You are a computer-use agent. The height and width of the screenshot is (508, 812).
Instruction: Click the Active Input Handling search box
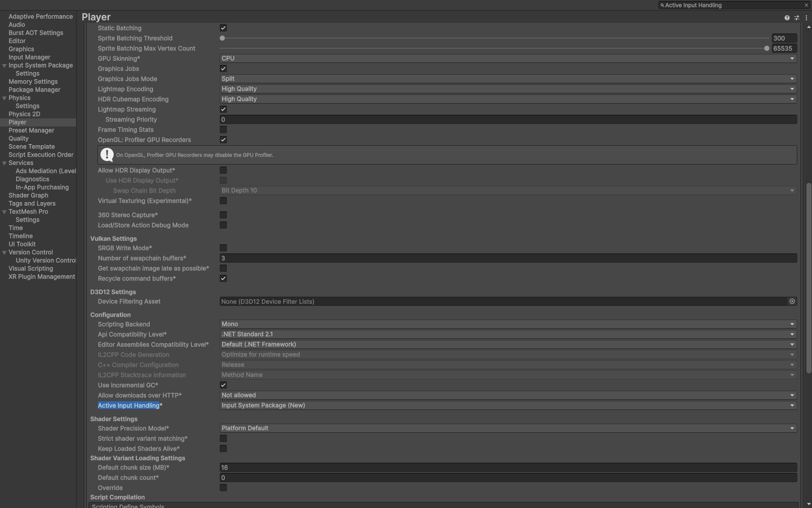tap(733, 5)
